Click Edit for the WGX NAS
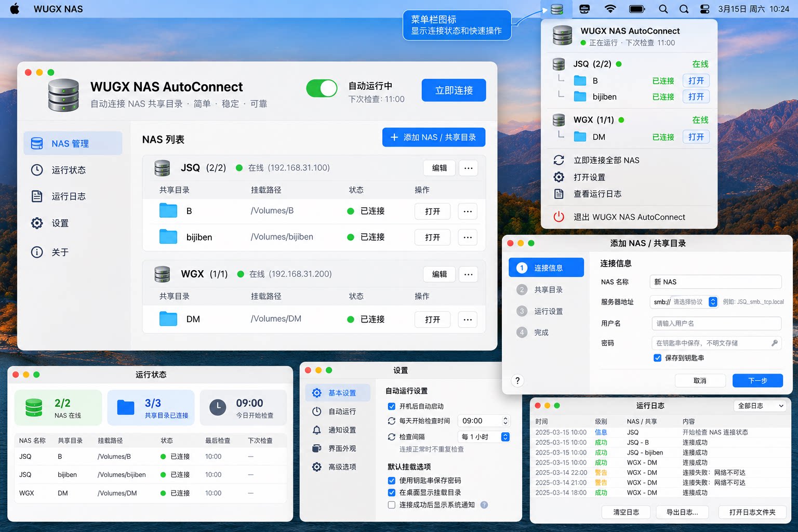Image resolution: width=798 pixels, height=532 pixels. point(440,274)
